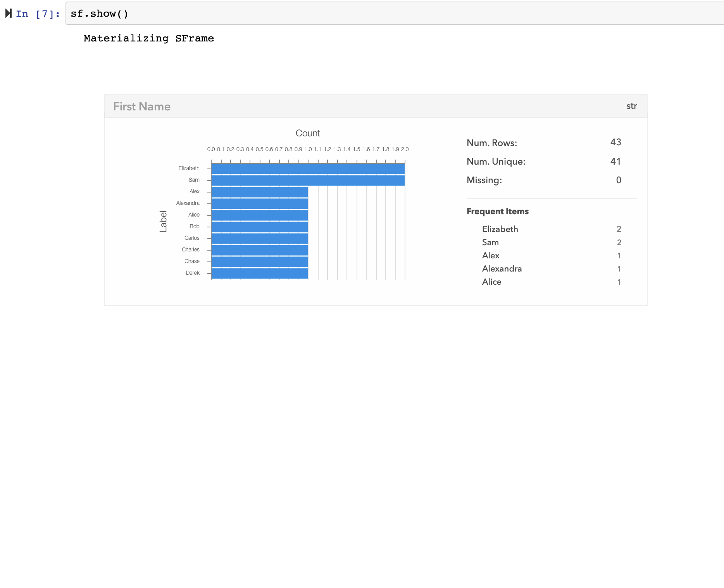The width and height of the screenshot is (724, 588).
Task: Click the 'Label' axis title
Action: pos(164,220)
